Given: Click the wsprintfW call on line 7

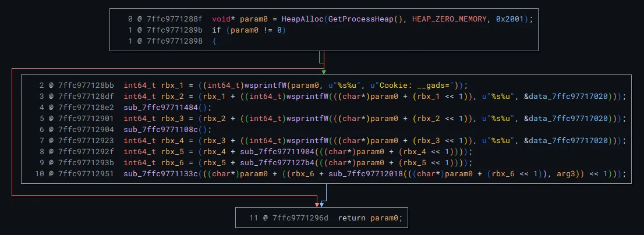Looking at the screenshot, I should coord(309,141).
